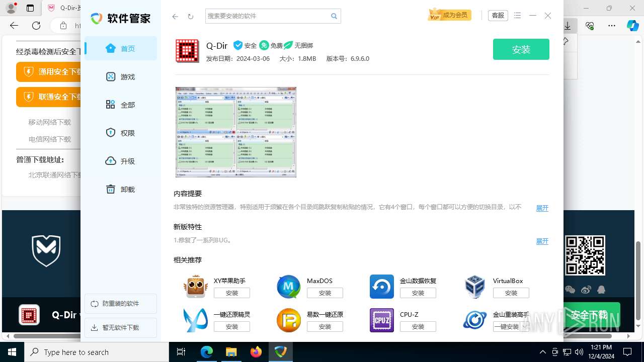Open the Windows Start menu

12,352
